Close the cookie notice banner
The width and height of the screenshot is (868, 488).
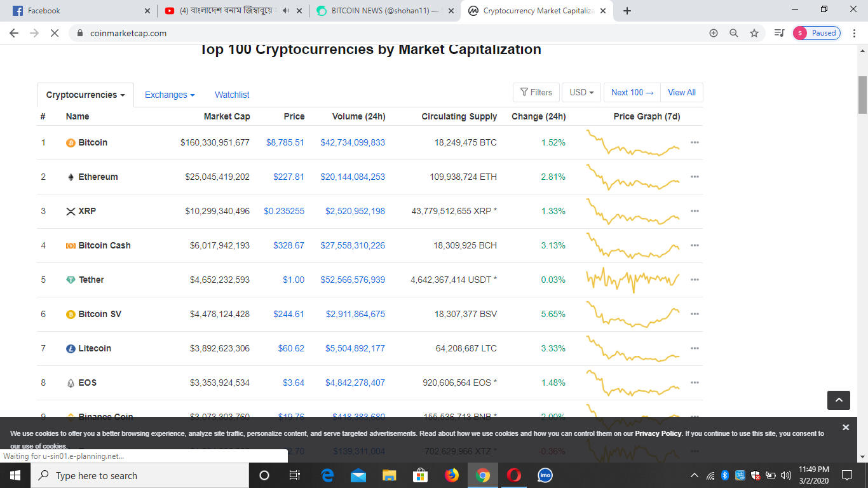[x=846, y=428]
